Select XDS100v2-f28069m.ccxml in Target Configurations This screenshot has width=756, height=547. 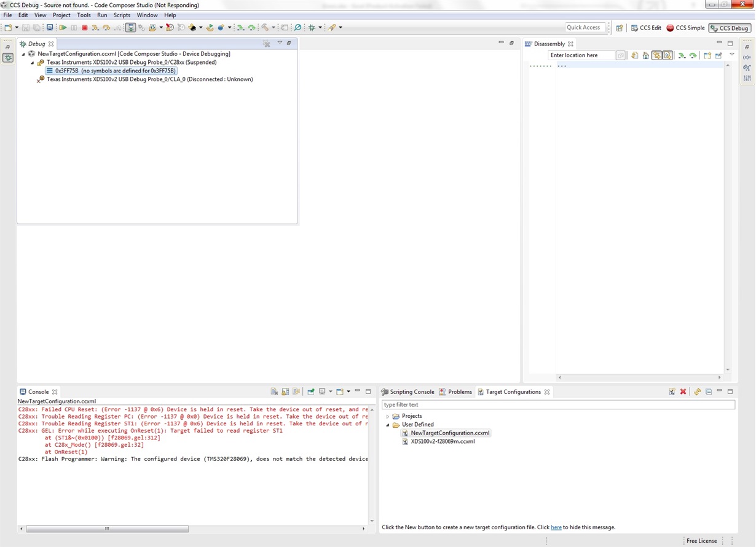tap(443, 441)
